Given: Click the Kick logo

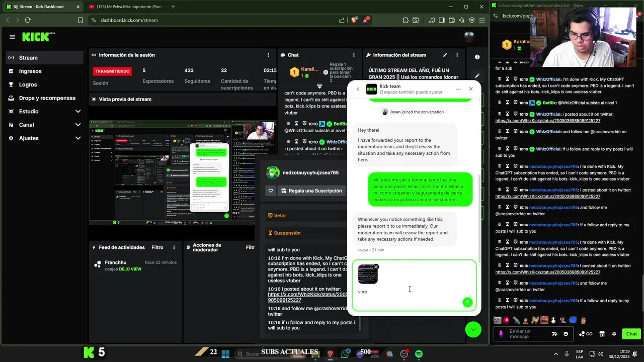Looking at the screenshot, I should point(38,37).
